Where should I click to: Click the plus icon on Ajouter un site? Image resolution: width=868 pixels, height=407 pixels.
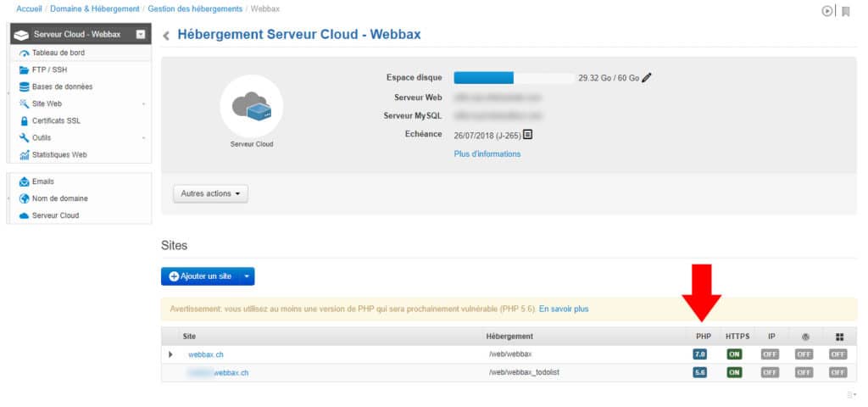[x=174, y=276]
